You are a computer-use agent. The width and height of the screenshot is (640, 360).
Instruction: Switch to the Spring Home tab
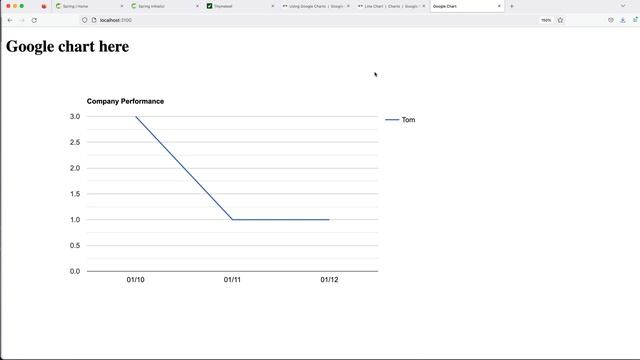point(89,6)
